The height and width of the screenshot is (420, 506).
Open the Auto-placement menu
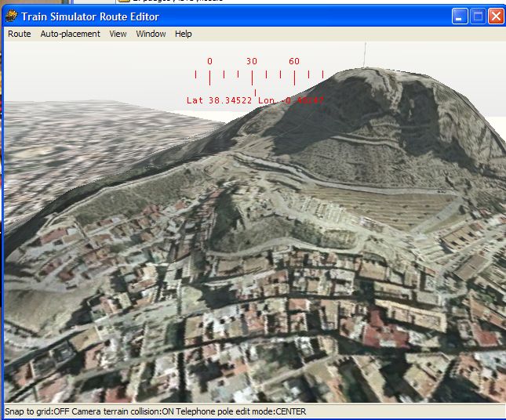[71, 34]
